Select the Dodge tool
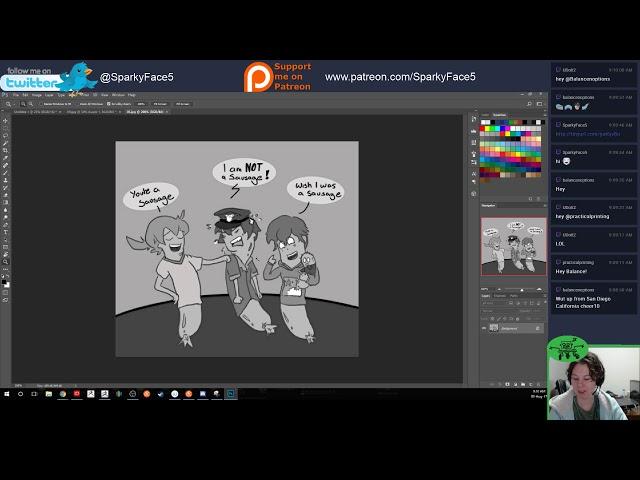640x480 pixels. [x=5, y=217]
